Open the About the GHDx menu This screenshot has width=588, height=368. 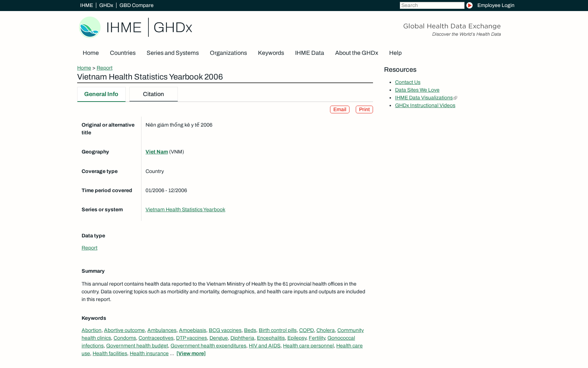tap(356, 53)
